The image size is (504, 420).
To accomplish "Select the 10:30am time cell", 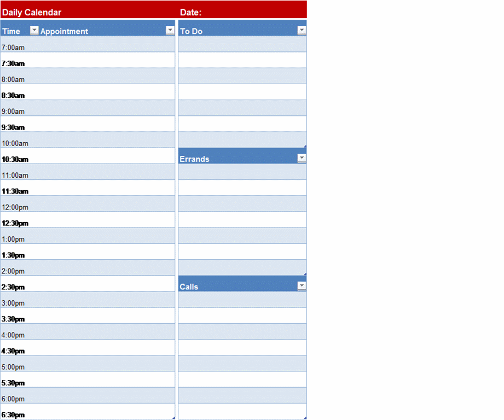I will tap(20, 156).
